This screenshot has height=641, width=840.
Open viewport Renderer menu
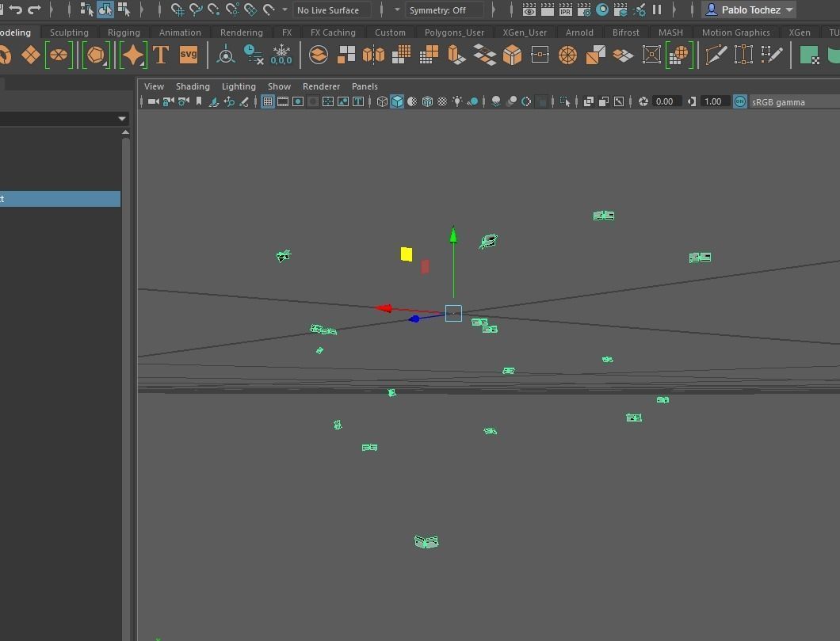pyautogui.click(x=322, y=86)
